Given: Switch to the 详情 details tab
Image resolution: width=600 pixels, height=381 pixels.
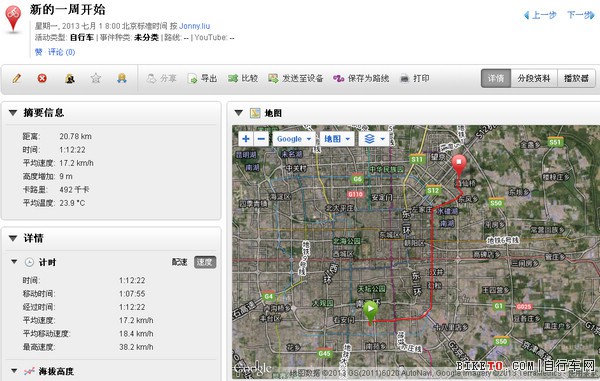Looking at the screenshot, I should coord(496,78).
